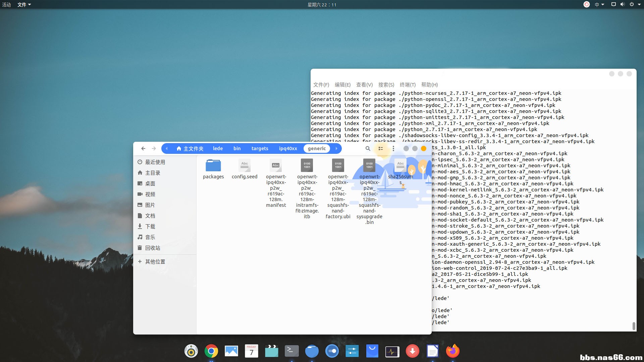Click the search icon in file manager
This screenshot has height=362, width=644.
[368, 148]
